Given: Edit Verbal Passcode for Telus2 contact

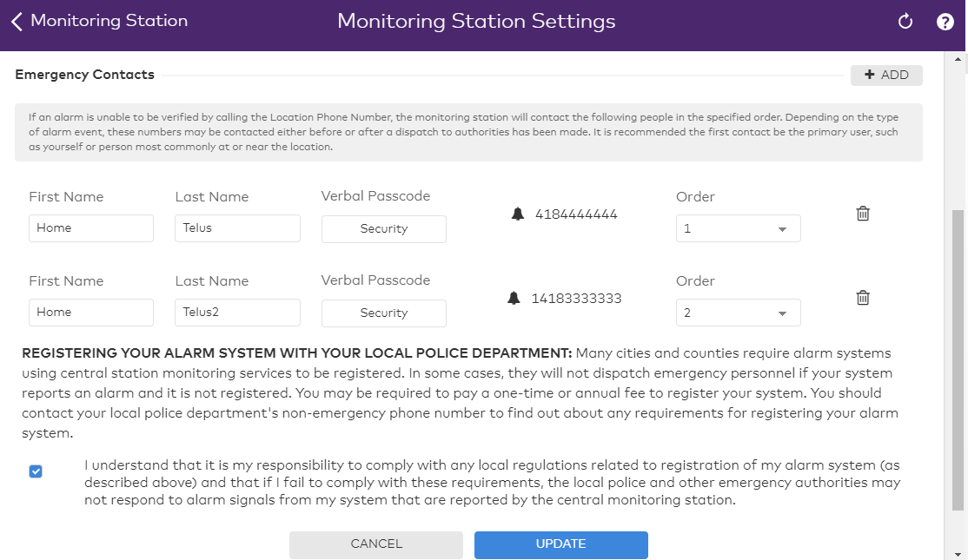Looking at the screenshot, I should pyautogui.click(x=383, y=313).
